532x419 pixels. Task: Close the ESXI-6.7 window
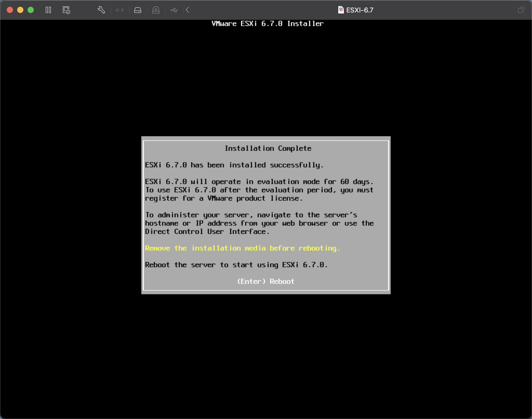click(10, 10)
